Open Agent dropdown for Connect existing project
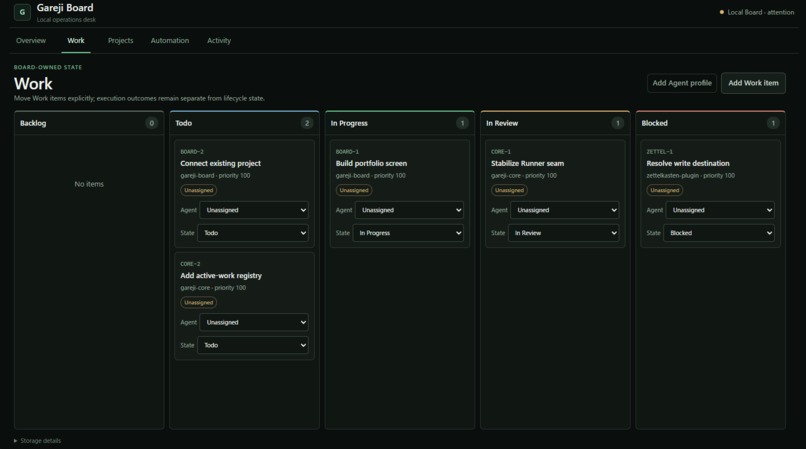806x449 pixels. (254, 210)
